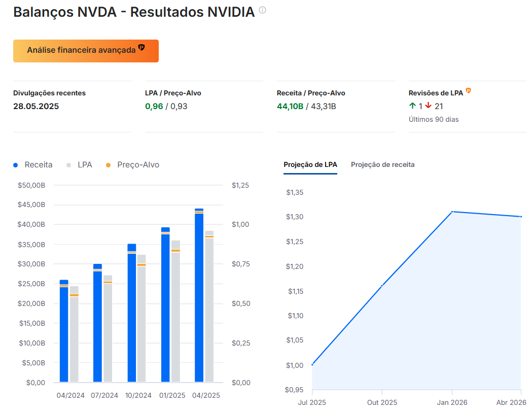This screenshot has height=412, width=532.
Task: Click the Revisões de LPA heading
Action: pyautogui.click(x=436, y=93)
